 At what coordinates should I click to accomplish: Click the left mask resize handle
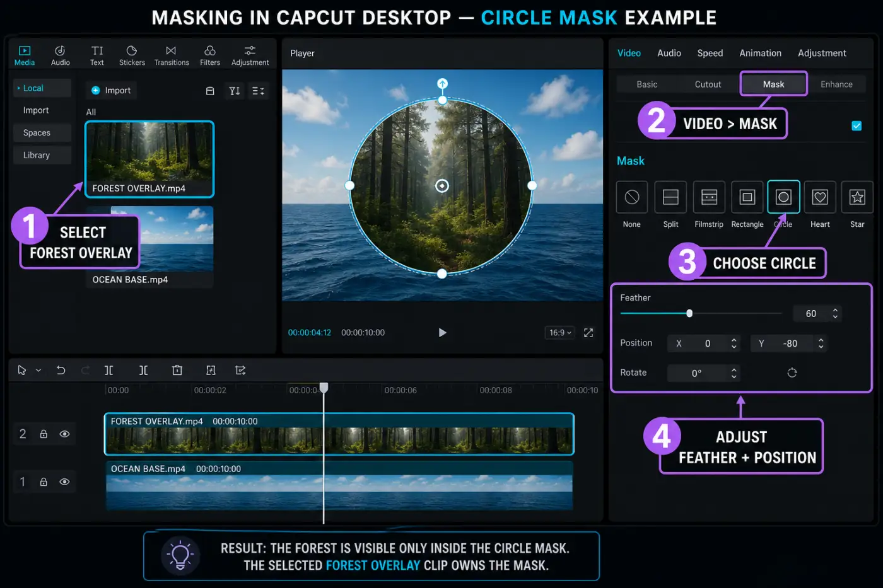click(x=349, y=185)
